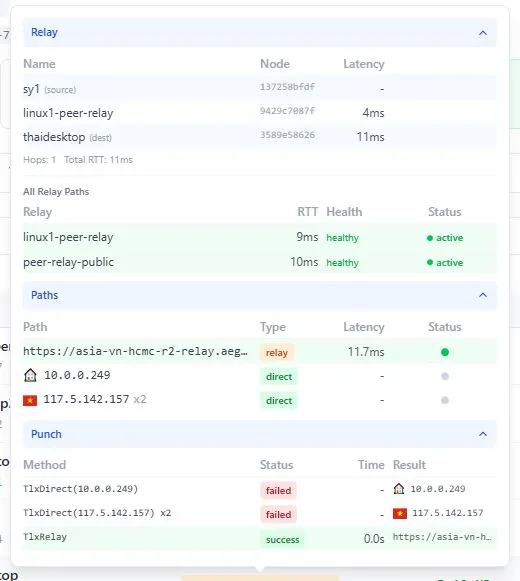Click the 10ms RTT value

point(304,262)
